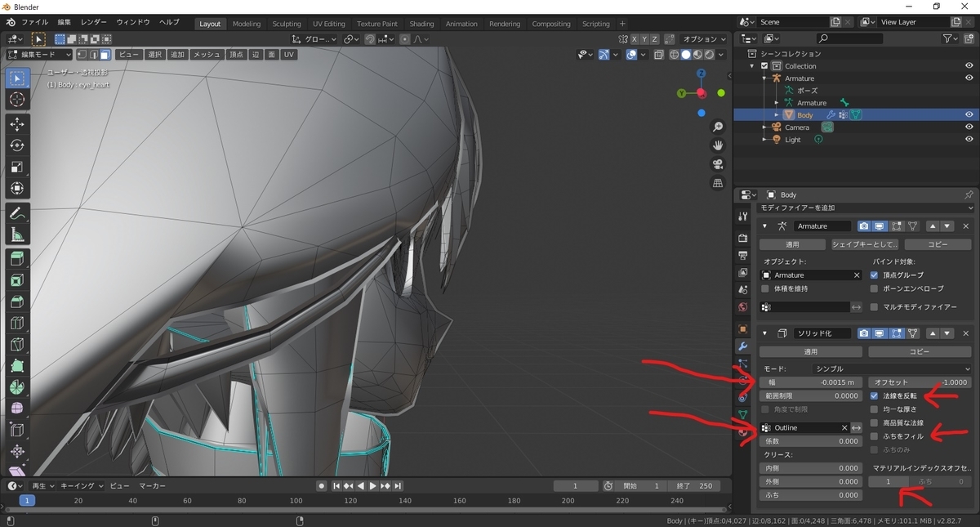Image resolution: width=980 pixels, height=527 pixels.
Task: Switch to face select mode
Action: click(105, 55)
